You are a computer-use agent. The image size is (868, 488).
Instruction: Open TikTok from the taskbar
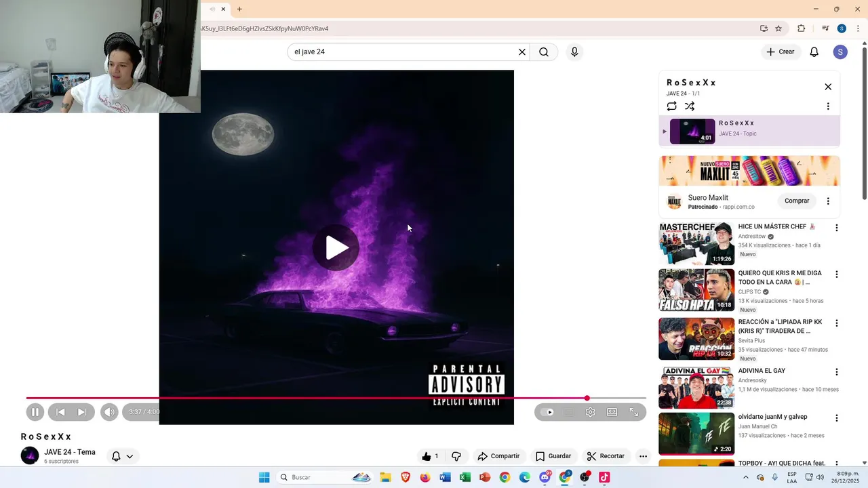pyautogui.click(x=604, y=477)
